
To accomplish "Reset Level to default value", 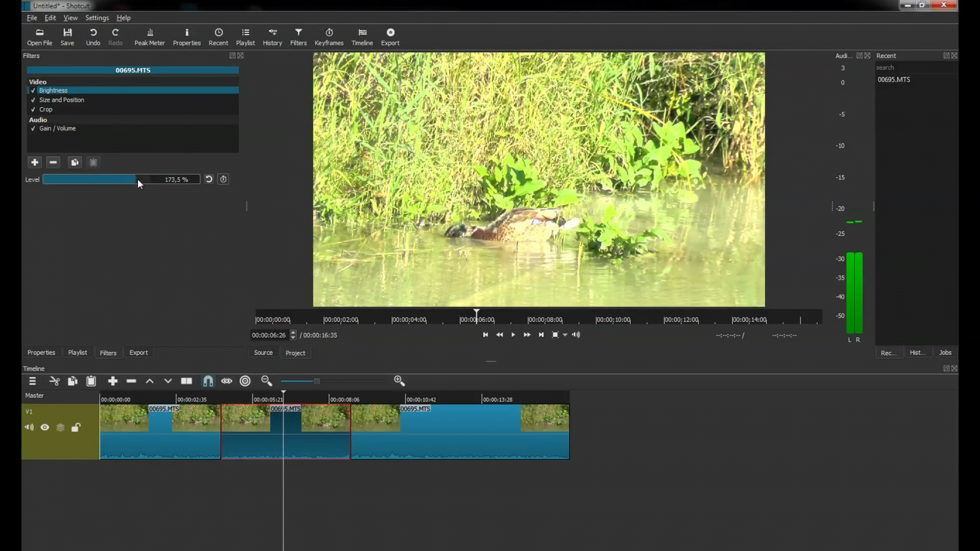I will (x=209, y=179).
